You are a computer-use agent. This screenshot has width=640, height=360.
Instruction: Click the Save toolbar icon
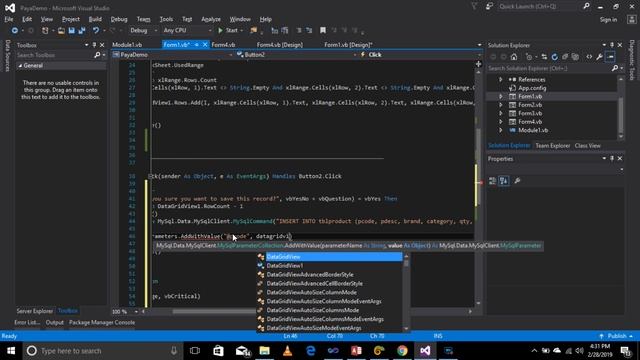click(x=71, y=31)
